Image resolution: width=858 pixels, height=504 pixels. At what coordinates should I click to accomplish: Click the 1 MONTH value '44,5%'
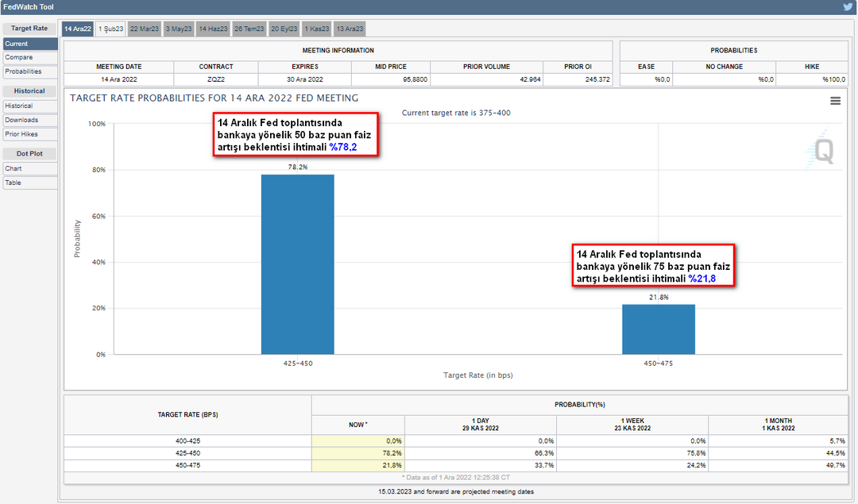[x=836, y=453]
